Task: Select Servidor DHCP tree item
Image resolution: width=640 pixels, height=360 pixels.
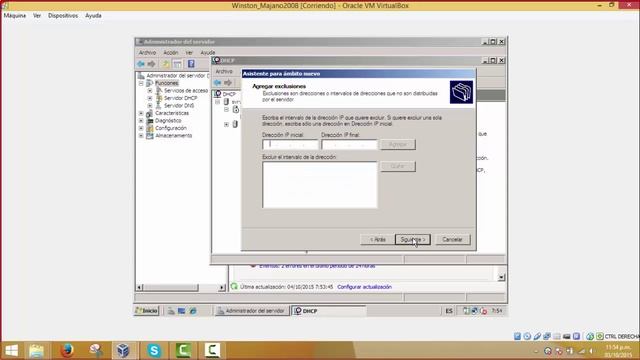Action: pos(180,98)
